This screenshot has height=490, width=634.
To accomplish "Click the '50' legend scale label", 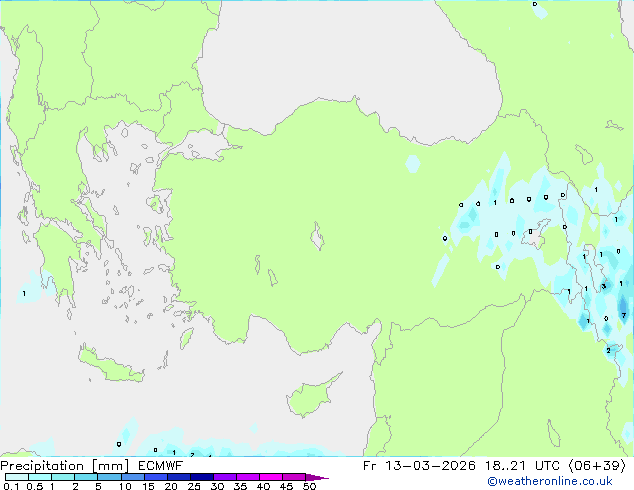I will pyautogui.click(x=309, y=486).
